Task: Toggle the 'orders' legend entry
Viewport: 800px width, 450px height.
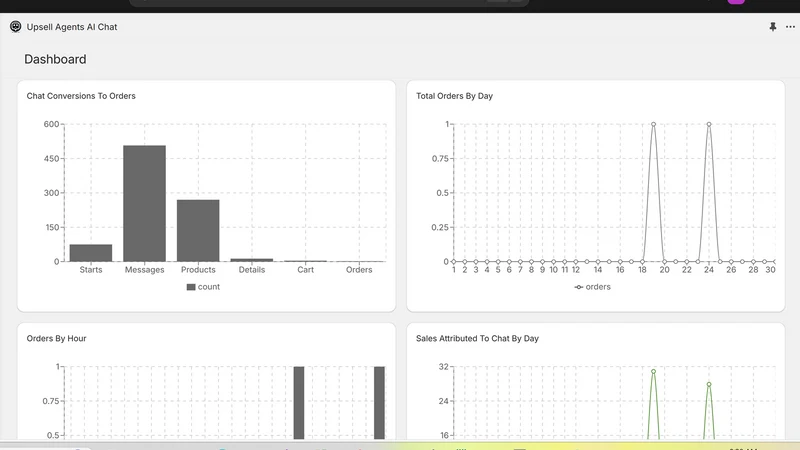Action: [x=592, y=287]
